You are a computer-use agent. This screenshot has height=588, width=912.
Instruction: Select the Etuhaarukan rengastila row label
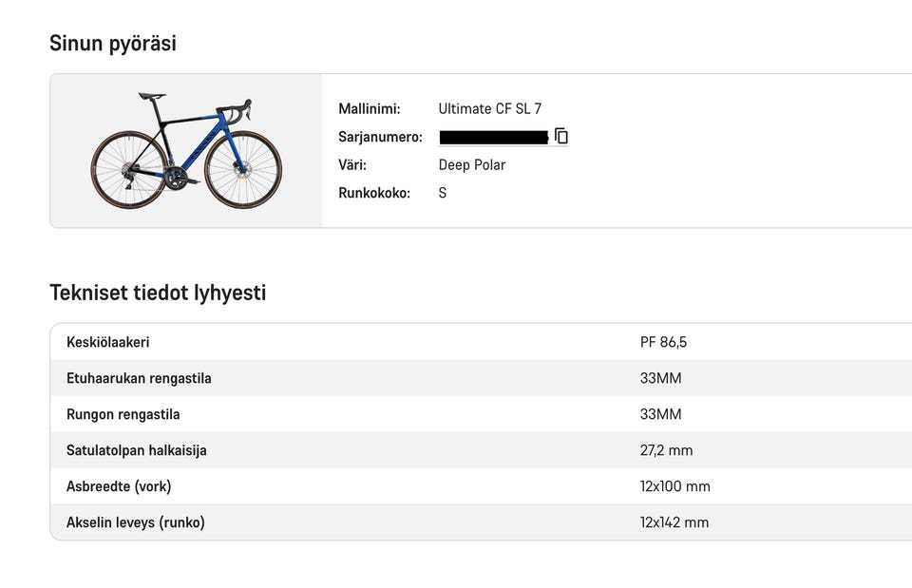click(139, 378)
